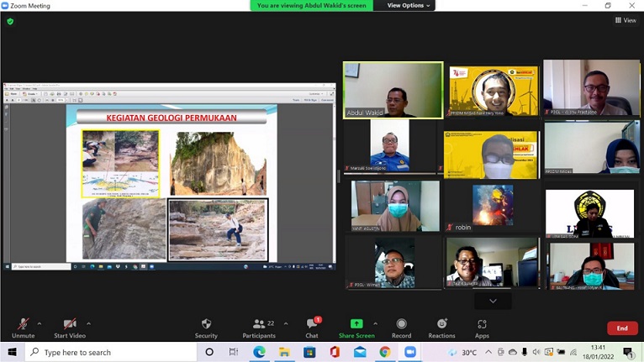Click the microphone tray icon in system tray
Screen dimensions: 644x362
pyautogui.click(x=525, y=352)
